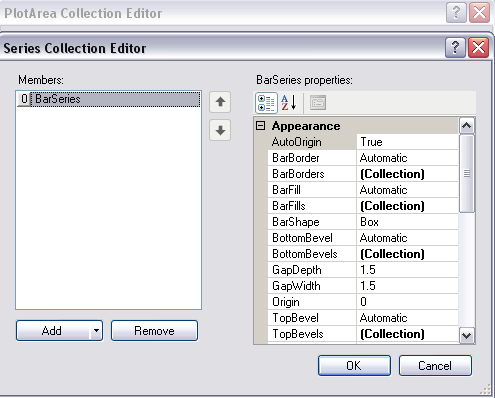495x398 pixels.
Task: Open help in PlotArea Collection Editor window
Action: click(456, 13)
